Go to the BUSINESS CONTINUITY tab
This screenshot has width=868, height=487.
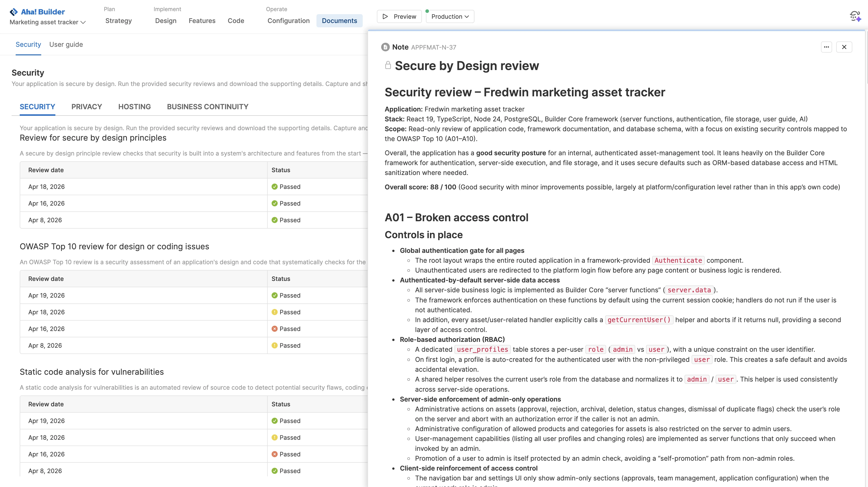coord(208,107)
